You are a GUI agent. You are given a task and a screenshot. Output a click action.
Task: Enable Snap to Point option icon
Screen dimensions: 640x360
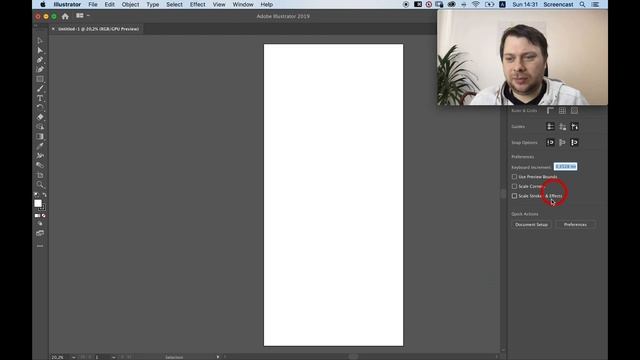click(x=550, y=142)
